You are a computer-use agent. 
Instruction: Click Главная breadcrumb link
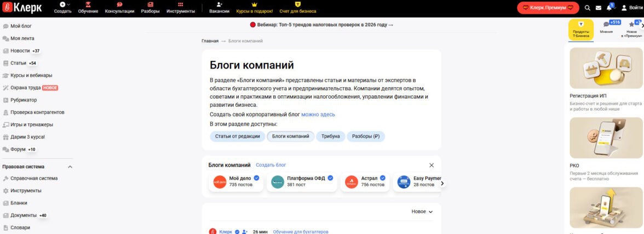click(x=210, y=41)
